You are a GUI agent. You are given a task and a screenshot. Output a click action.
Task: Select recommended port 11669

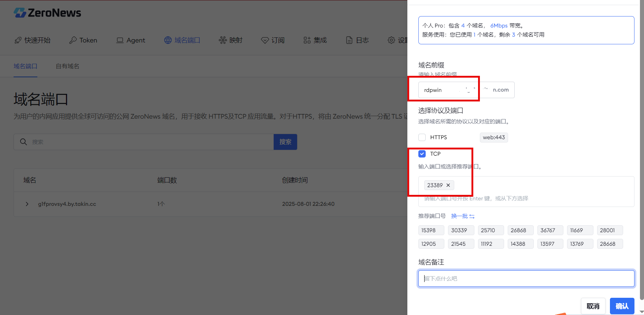coord(580,230)
